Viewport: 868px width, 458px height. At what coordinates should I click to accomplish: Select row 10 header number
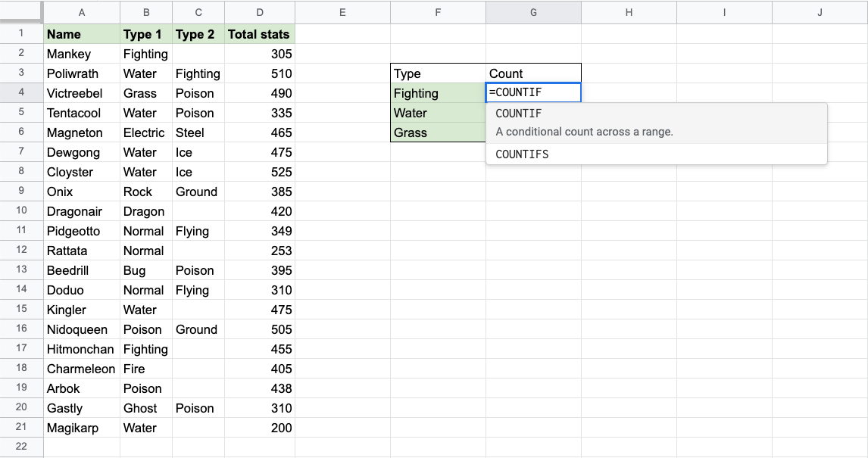point(21,211)
